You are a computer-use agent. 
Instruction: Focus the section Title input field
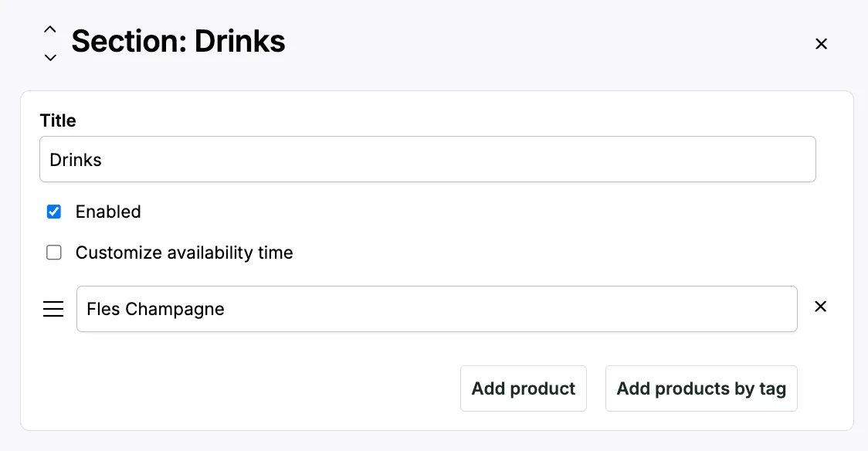click(x=427, y=160)
